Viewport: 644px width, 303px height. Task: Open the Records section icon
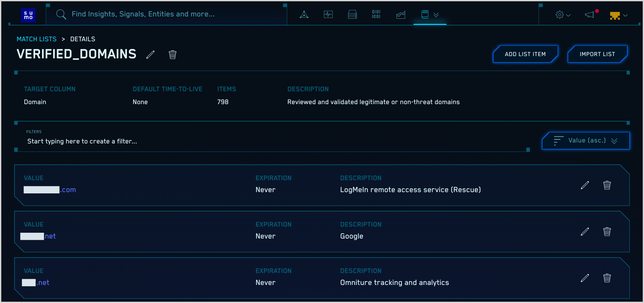point(376,15)
